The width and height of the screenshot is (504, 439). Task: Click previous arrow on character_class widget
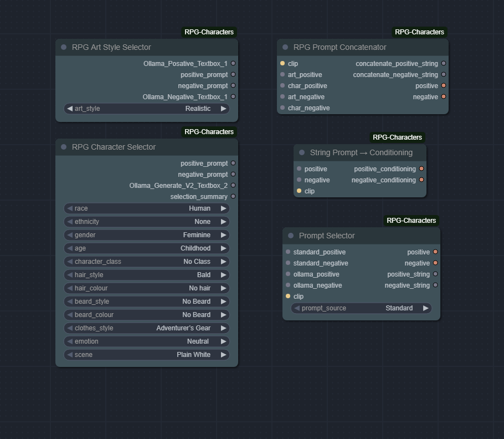click(70, 262)
